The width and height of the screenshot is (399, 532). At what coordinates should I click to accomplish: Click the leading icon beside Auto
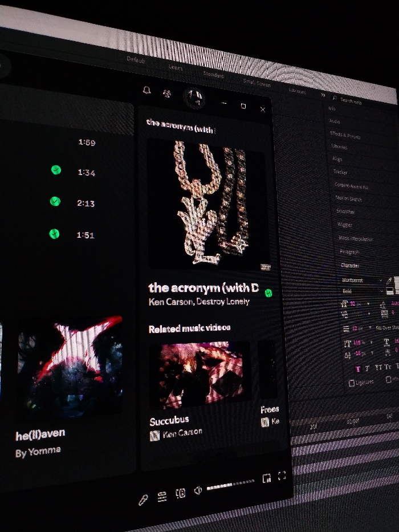tap(384, 304)
